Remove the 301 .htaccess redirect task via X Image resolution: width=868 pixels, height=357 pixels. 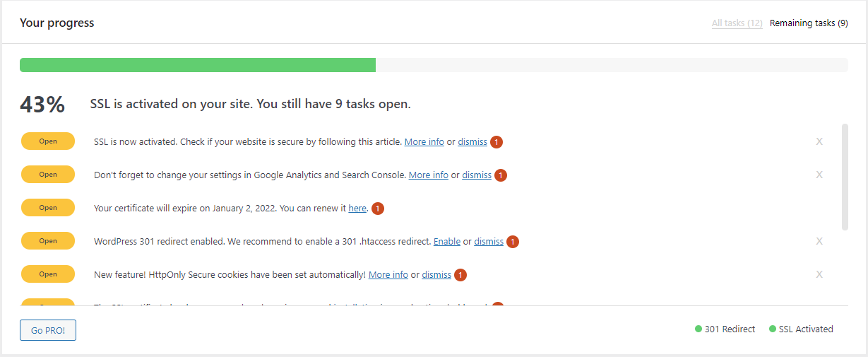pos(819,241)
